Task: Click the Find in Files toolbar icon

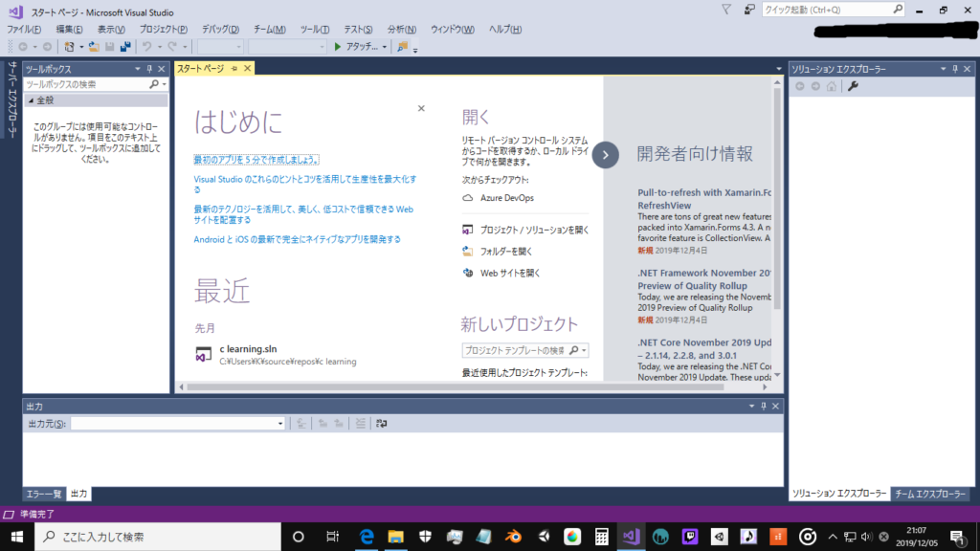Action: [x=403, y=47]
